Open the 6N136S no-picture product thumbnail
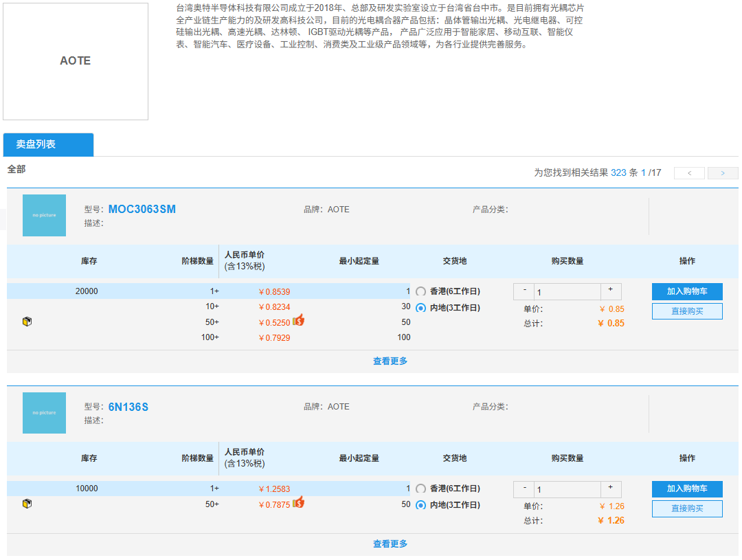 click(x=44, y=413)
